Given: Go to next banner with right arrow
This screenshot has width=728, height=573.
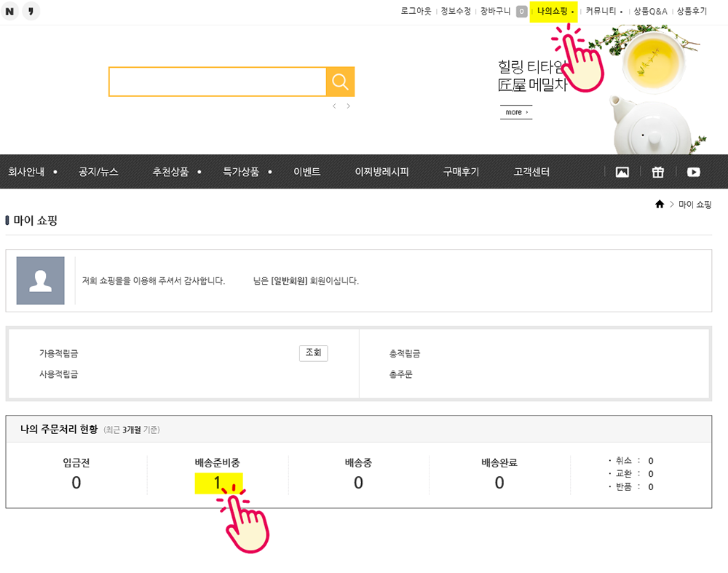Looking at the screenshot, I should [349, 106].
